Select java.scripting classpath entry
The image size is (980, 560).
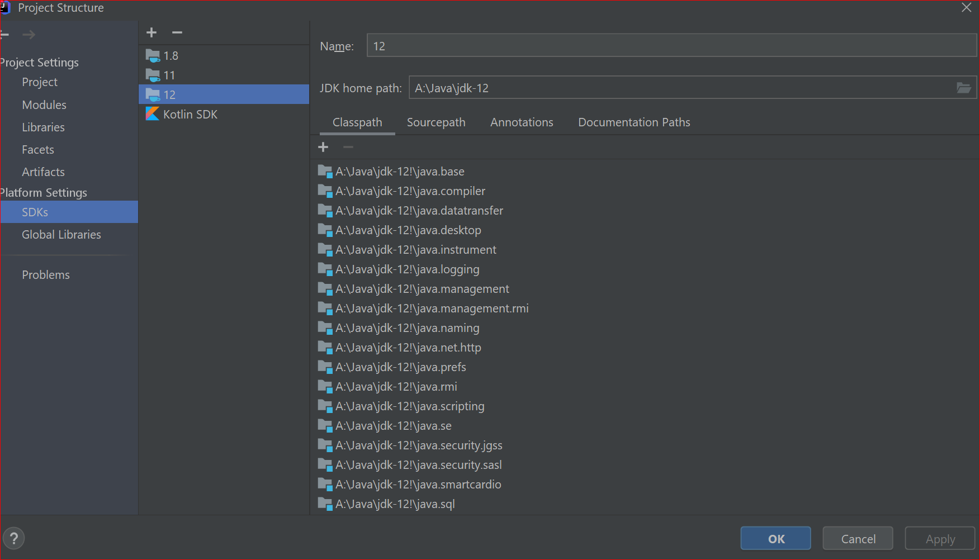tap(401, 406)
